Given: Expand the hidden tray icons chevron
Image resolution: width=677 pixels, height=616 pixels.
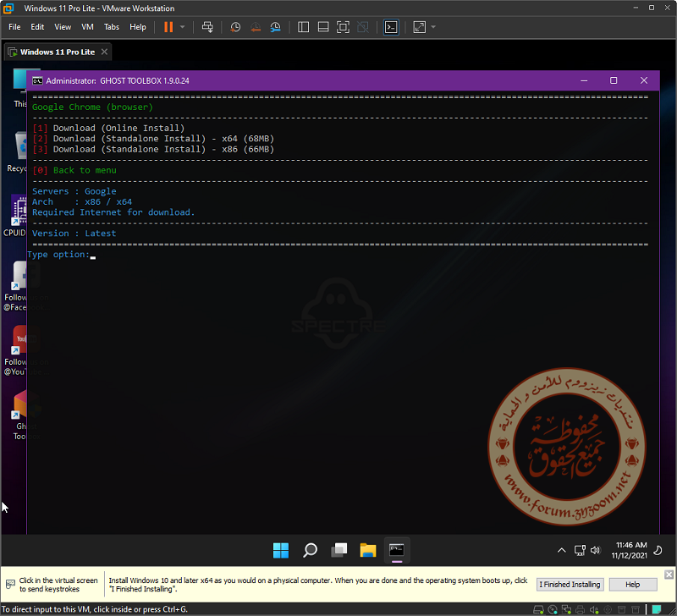Looking at the screenshot, I should (x=561, y=550).
